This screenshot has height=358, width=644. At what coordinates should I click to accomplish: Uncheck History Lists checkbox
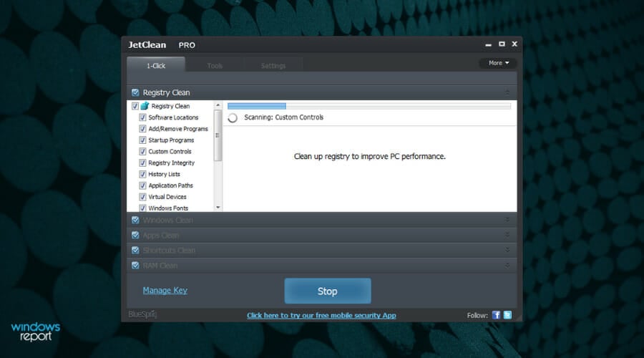pyautogui.click(x=142, y=174)
